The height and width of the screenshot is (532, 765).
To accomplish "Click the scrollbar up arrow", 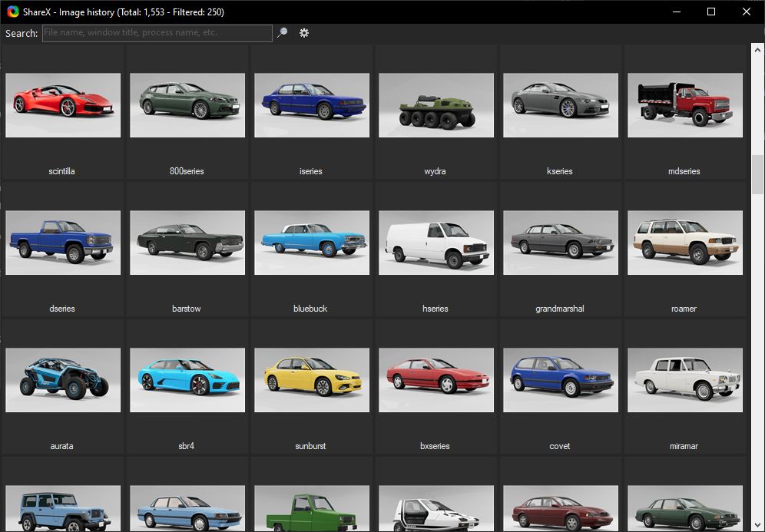I will pos(757,50).
